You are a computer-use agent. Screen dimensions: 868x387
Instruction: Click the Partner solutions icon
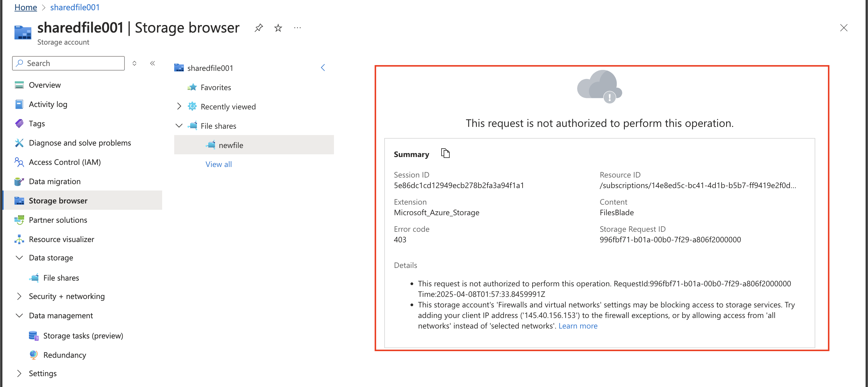click(19, 220)
